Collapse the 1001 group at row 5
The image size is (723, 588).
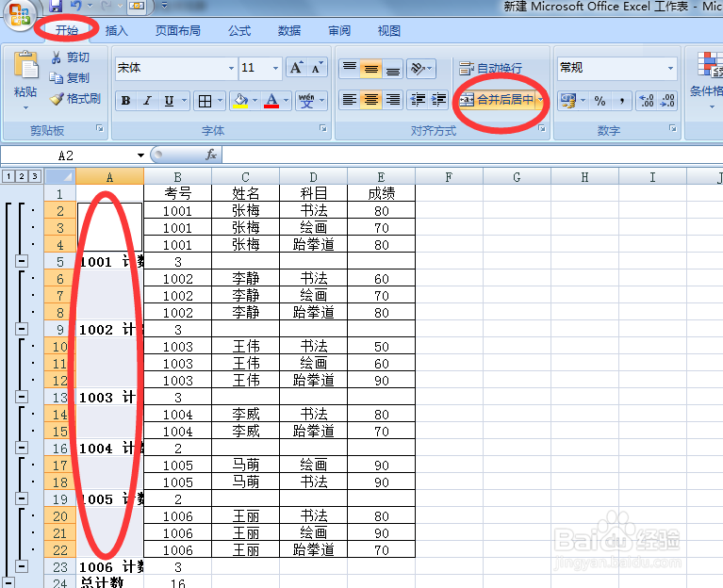[22, 261]
